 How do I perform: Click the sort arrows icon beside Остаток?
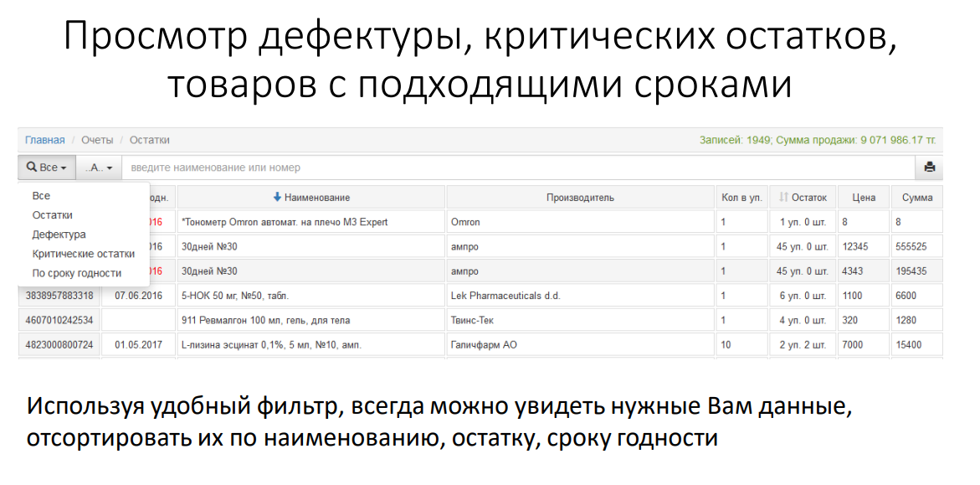tap(783, 198)
